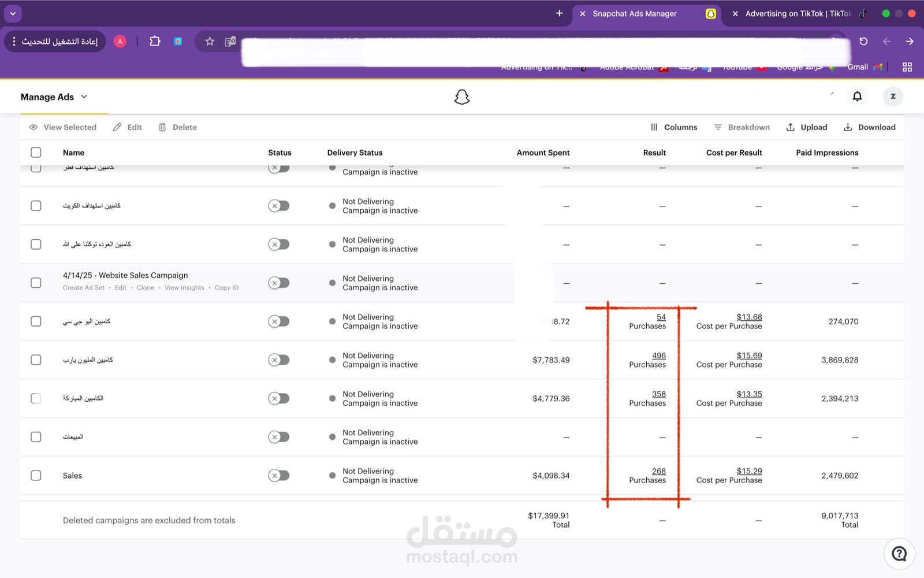Open the Columns selector

tap(674, 127)
